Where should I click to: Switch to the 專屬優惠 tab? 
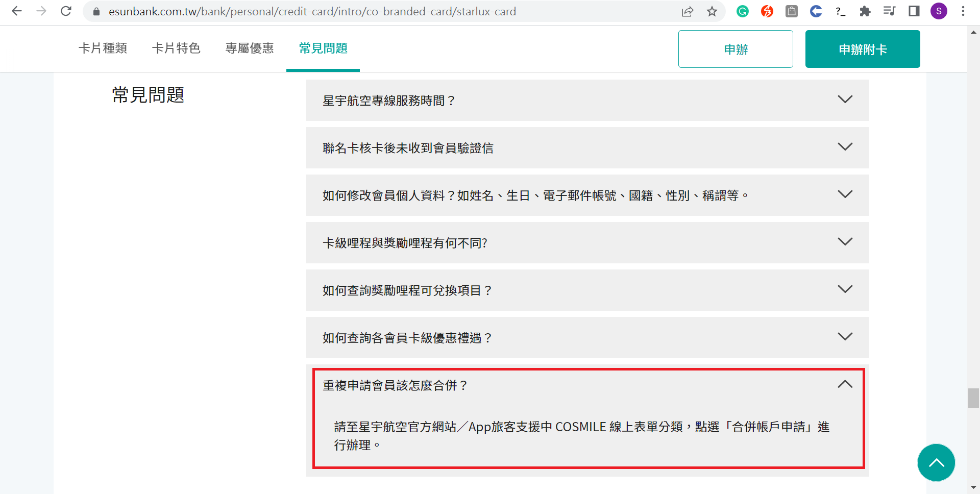(250, 48)
